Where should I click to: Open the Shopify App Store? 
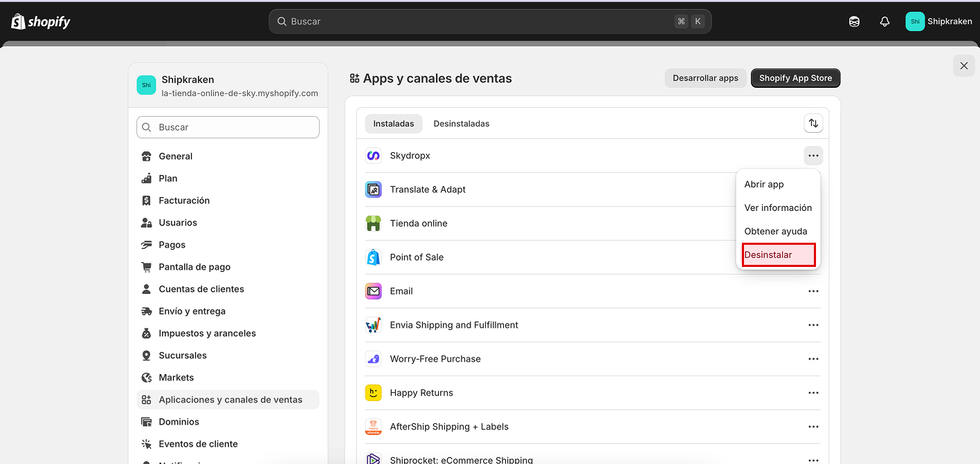795,78
